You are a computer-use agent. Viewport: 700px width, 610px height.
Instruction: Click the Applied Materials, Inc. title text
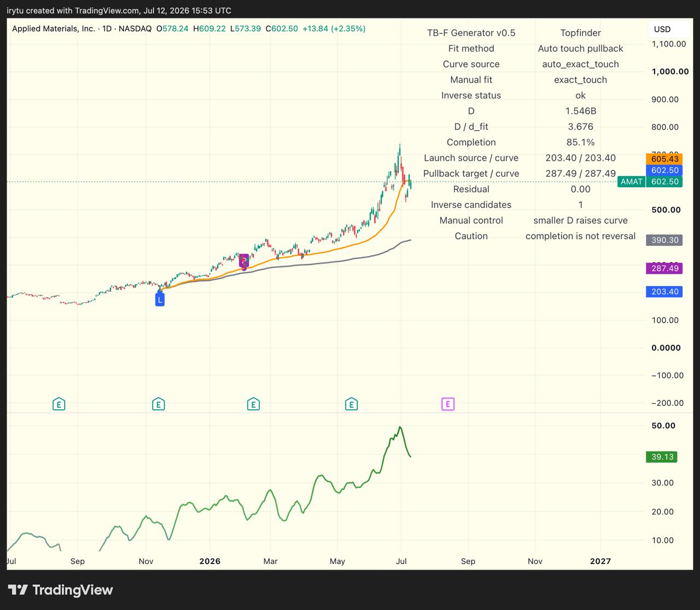(54, 28)
